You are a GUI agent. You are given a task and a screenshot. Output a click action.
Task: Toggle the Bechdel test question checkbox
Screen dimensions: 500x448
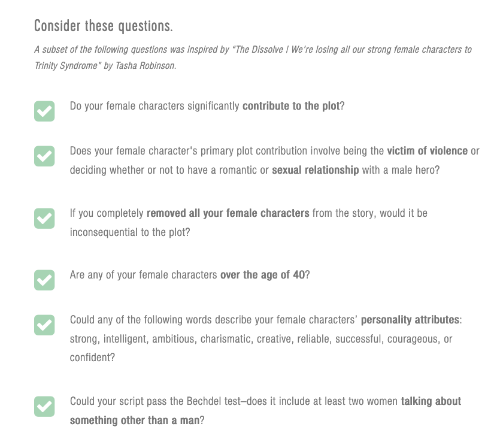[x=44, y=406]
